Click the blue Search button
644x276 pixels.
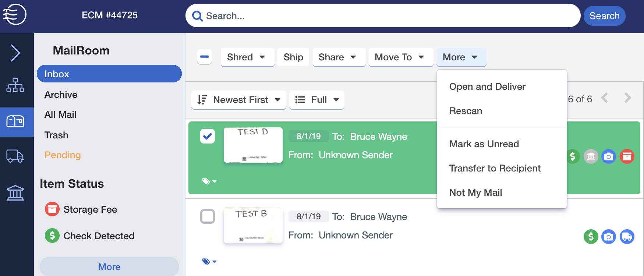604,16
